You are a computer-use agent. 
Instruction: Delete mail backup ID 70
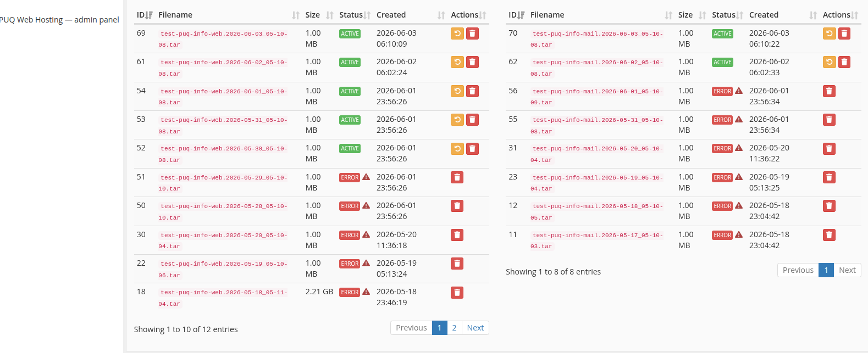coord(844,33)
